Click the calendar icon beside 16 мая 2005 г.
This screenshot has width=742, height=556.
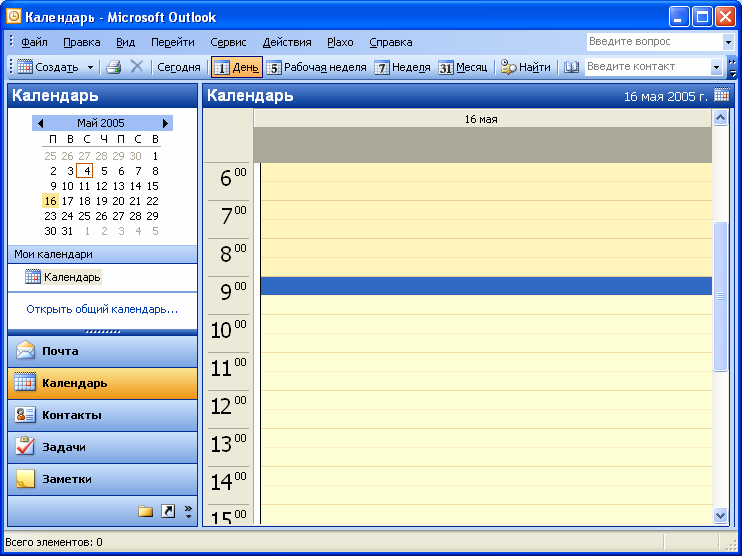(722, 96)
